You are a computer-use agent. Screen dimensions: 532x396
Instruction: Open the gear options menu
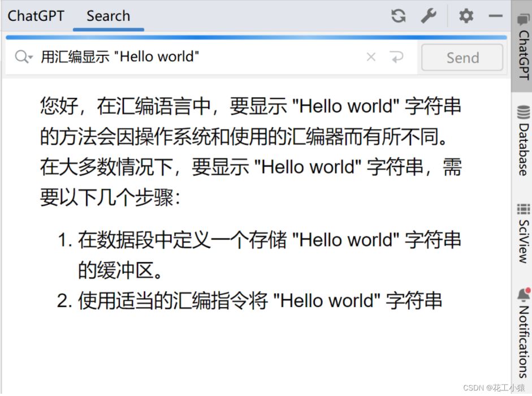[466, 16]
